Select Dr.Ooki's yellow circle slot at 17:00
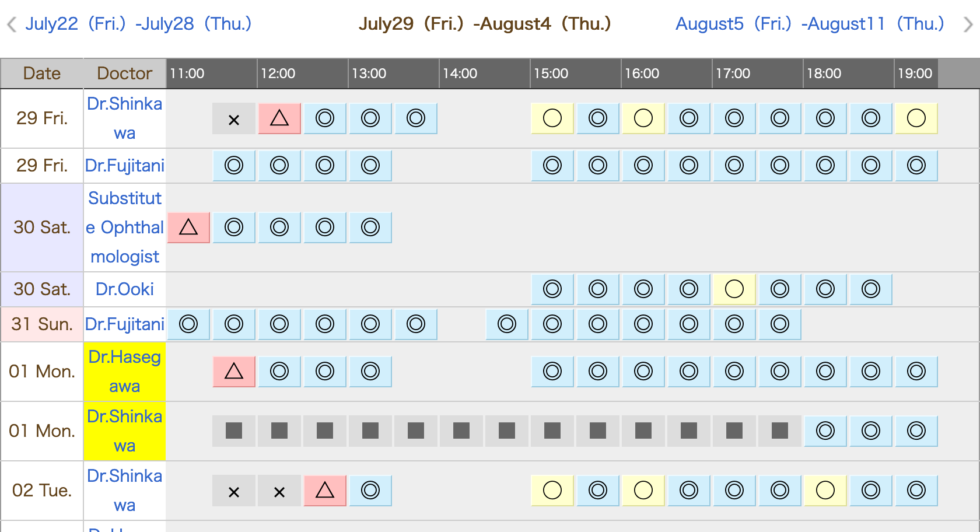This screenshot has width=980, height=532. click(x=734, y=289)
